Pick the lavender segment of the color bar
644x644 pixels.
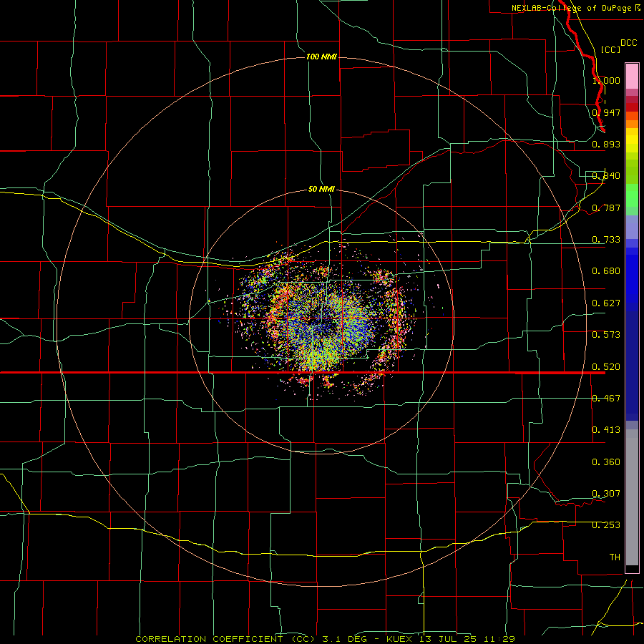click(632, 227)
